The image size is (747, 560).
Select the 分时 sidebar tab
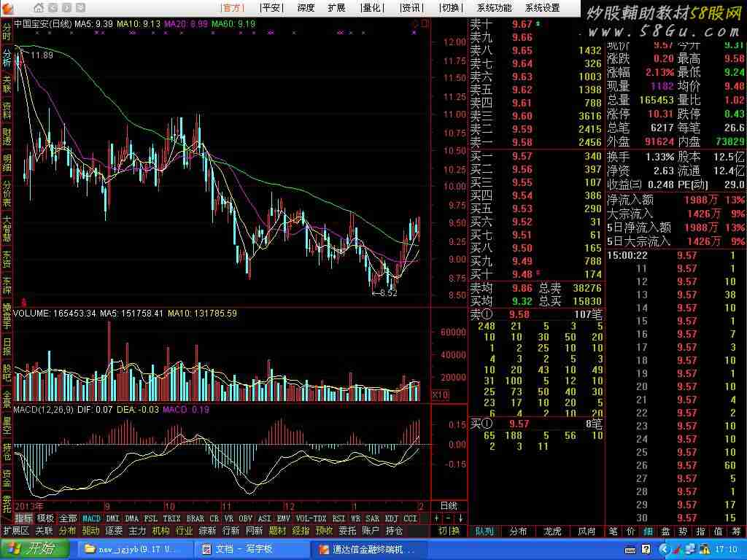pyautogui.click(x=7, y=31)
